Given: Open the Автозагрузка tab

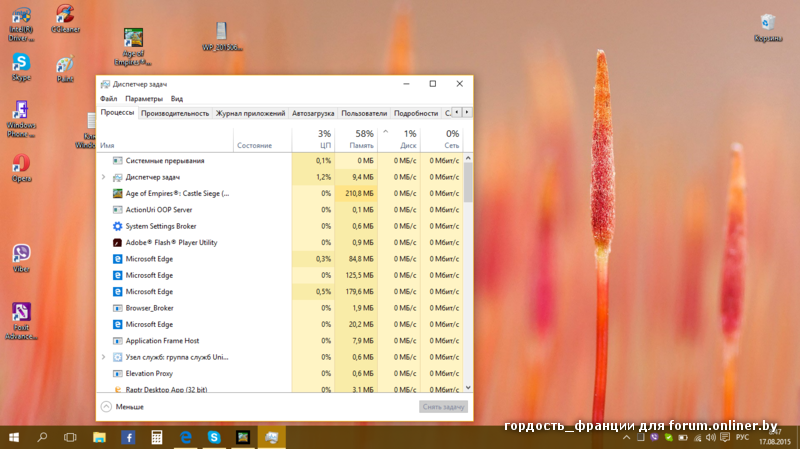Looking at the screenshot, I should pos(314,114).
